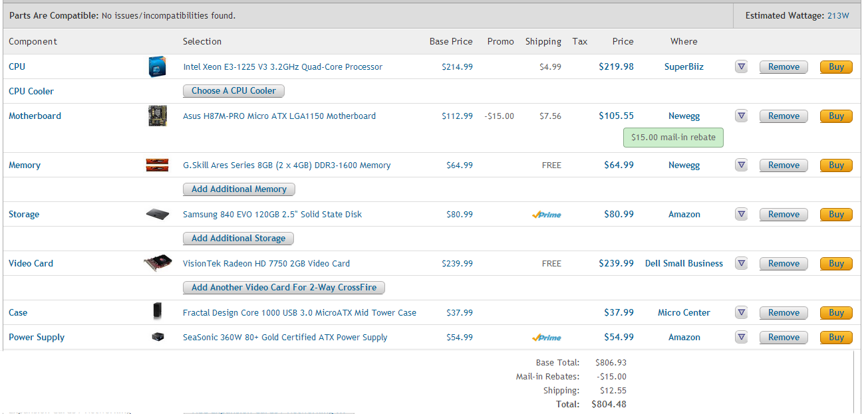Open the Case component link
The height and width of the screenshot is (414, 868).
18,312
